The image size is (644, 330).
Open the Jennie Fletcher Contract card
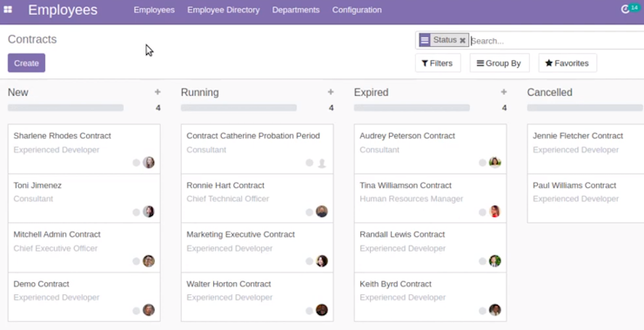click(586, 149)
